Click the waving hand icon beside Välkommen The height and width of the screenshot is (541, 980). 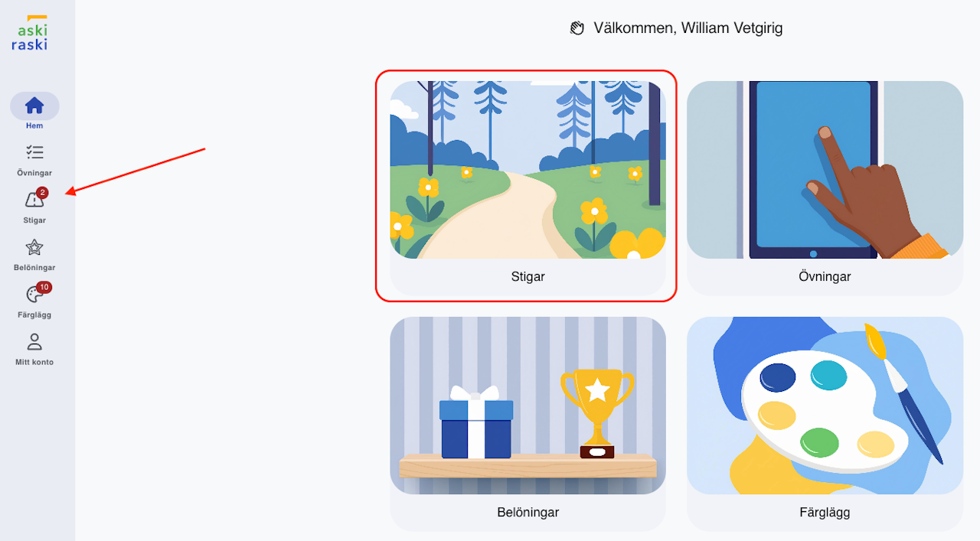[x=577, y=28]
